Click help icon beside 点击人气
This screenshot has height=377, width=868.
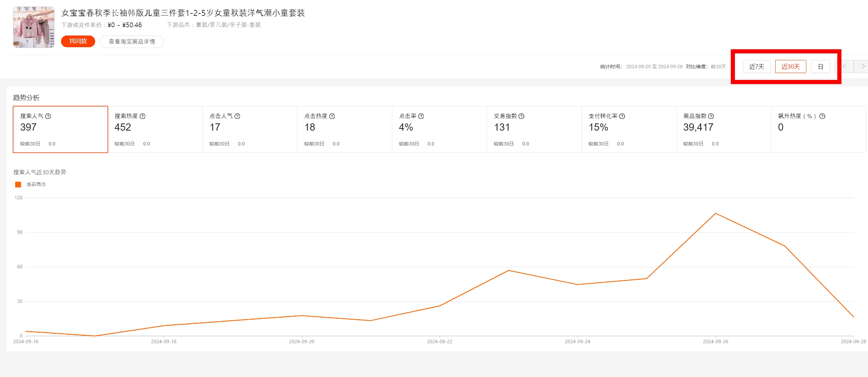(238, 116)
